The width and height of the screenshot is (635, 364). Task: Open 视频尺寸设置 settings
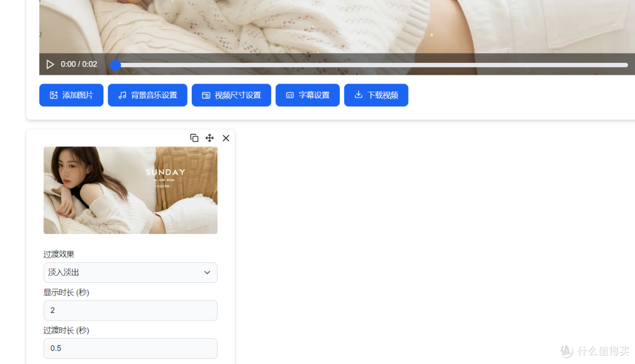click(x=231, y=95)
